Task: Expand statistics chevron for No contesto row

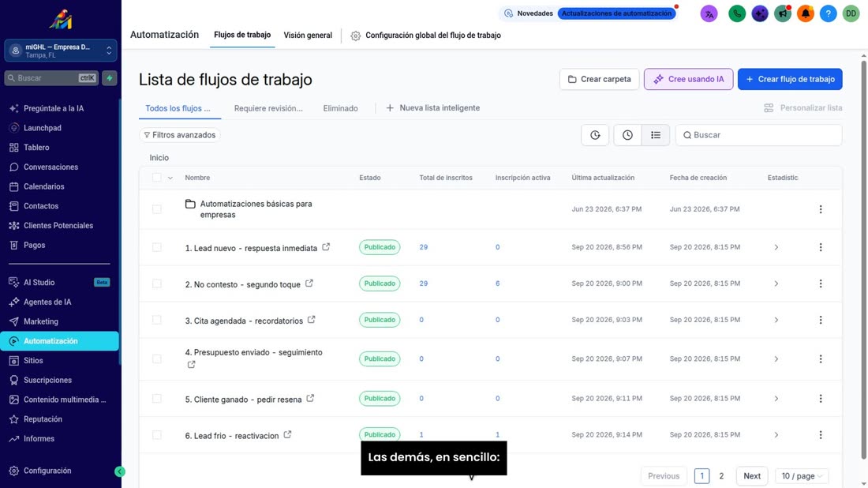Action: pyautogui.click(x=776, y=283)
